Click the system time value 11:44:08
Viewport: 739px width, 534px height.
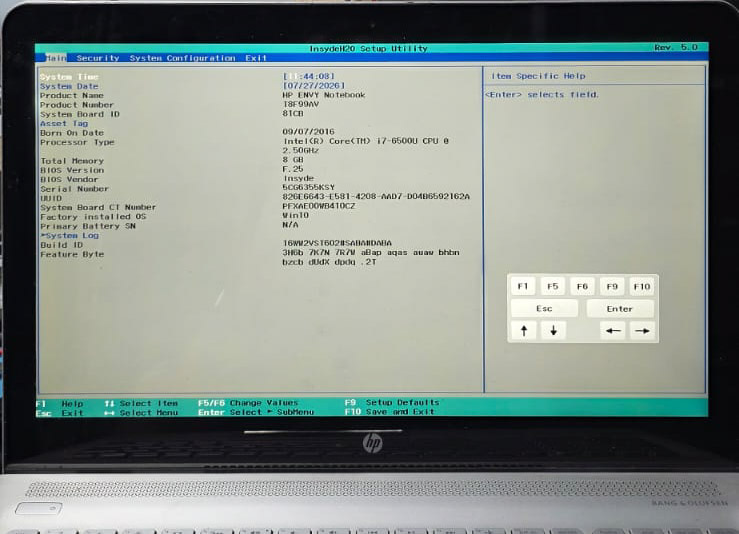point(309,76)
